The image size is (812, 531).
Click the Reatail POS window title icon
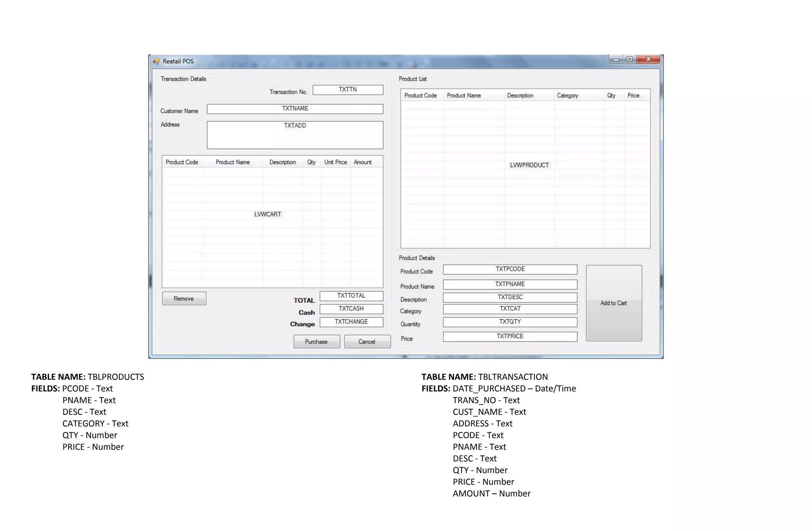coord(156,61)
